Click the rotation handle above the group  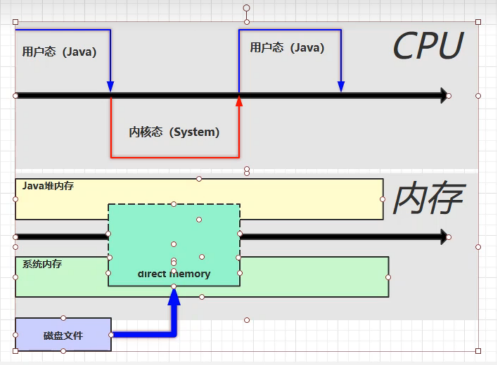(246, 8)
